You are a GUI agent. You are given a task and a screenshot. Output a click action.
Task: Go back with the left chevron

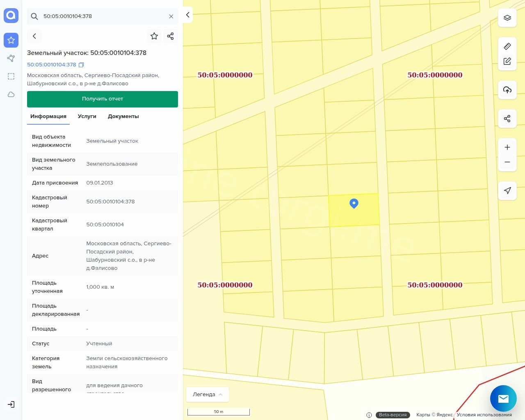pos(34,36)
